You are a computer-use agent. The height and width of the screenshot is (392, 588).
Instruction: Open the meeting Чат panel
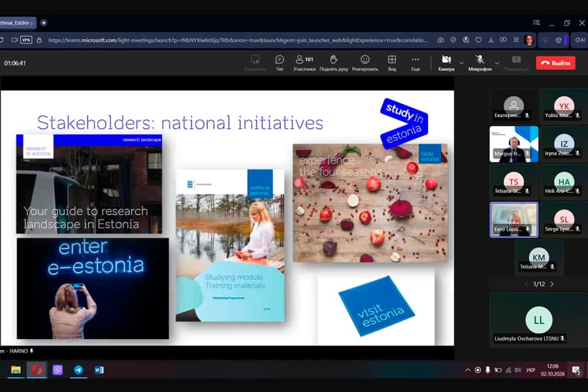(x=280, y=63)
